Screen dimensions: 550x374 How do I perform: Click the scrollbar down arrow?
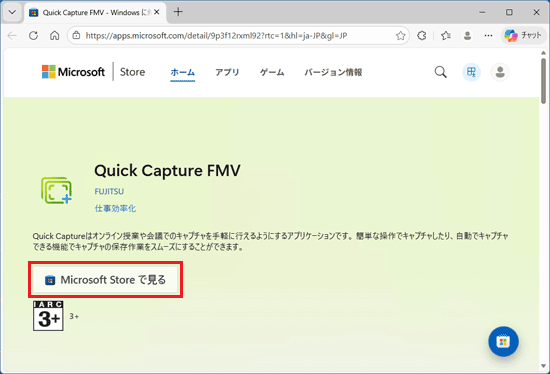coord(543,366)
